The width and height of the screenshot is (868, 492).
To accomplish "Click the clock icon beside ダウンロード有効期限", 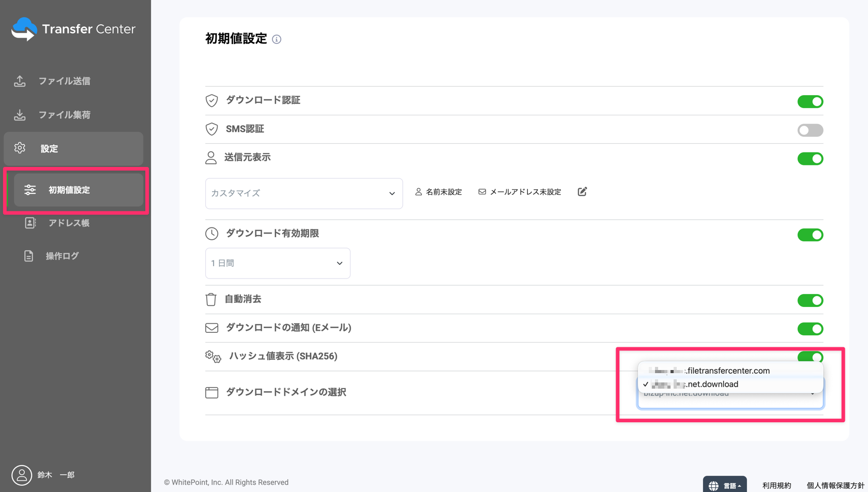I will (x=211, y=234).
